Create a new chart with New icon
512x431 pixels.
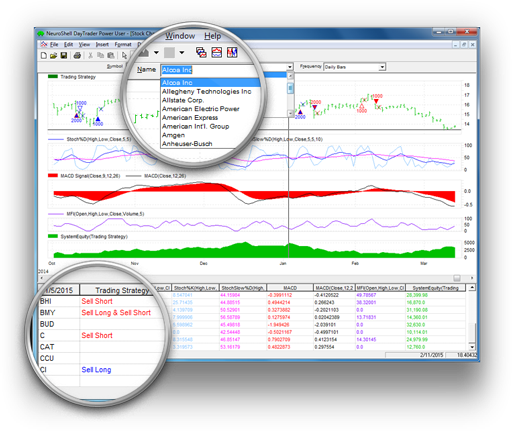point(44,55)
